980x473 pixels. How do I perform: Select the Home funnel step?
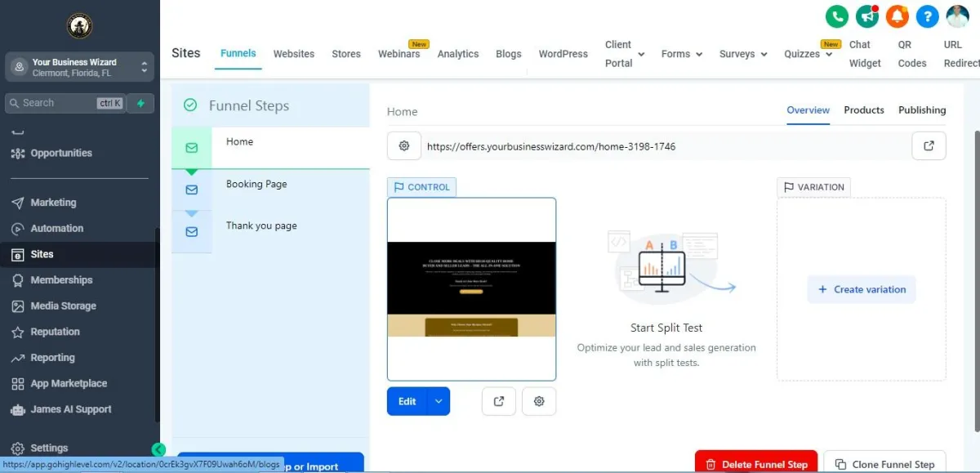pos(270,148)
